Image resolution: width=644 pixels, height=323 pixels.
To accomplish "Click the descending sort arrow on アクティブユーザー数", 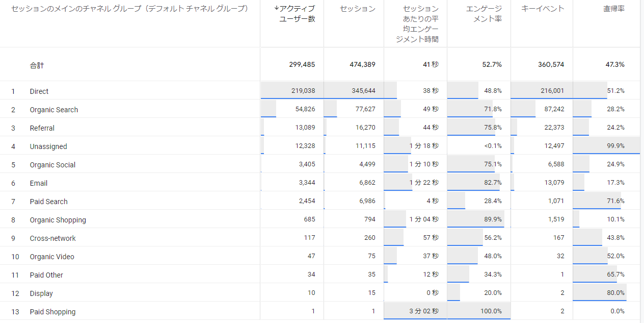I will click(x=276, y=9).
